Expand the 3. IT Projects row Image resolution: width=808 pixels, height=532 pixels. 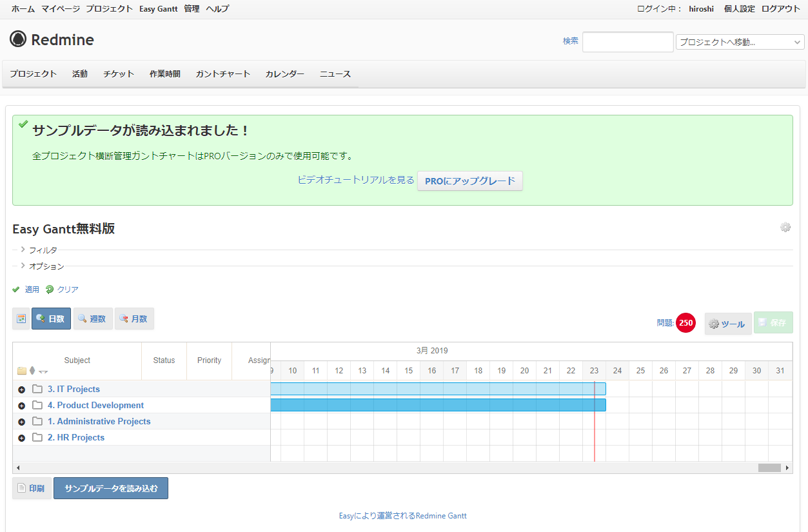(21, 389)
